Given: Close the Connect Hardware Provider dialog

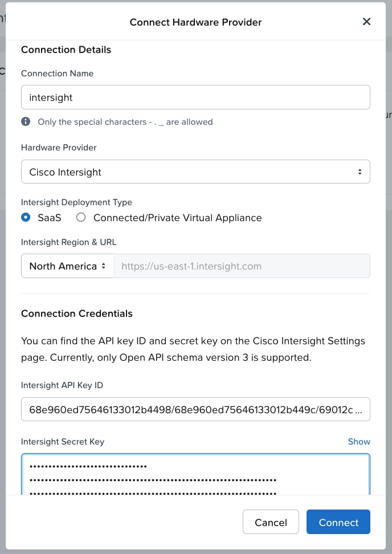Looking at the screenshot, I should click(x=366, y=22).
